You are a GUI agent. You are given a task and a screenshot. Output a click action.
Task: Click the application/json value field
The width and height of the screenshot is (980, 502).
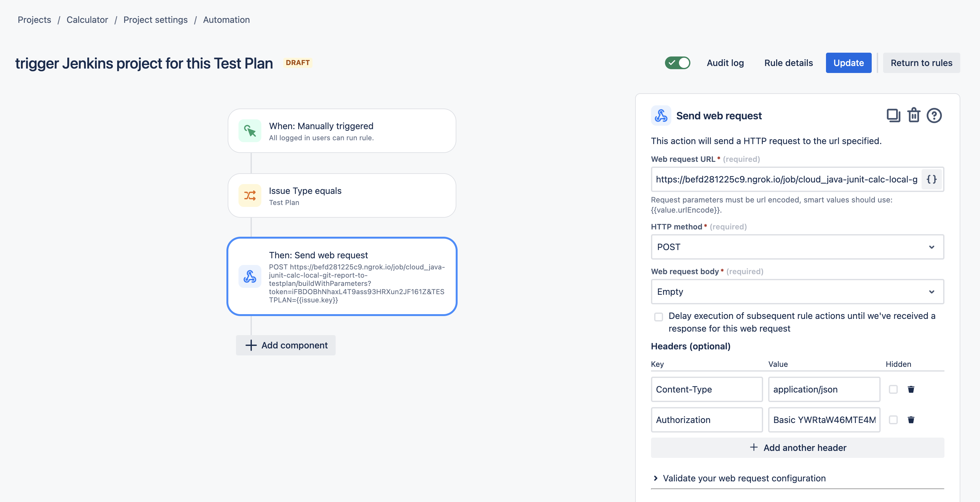click(x=824, y=389)
